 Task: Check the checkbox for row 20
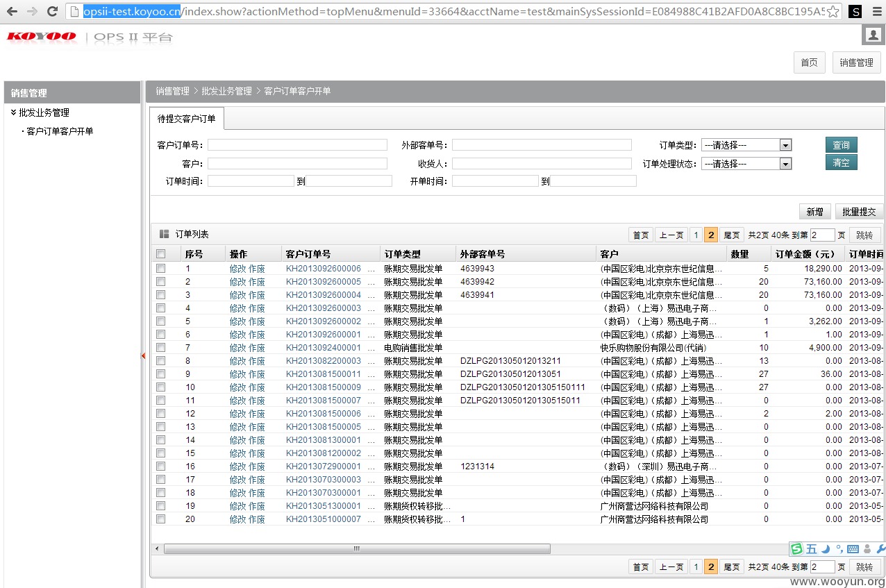(161, 519)
